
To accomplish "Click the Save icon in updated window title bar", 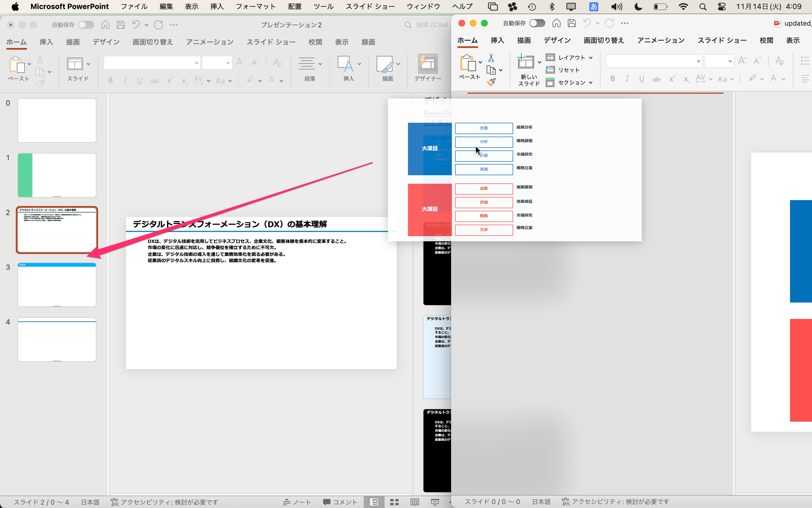I will pyautogui.click(x=572, y=23).
